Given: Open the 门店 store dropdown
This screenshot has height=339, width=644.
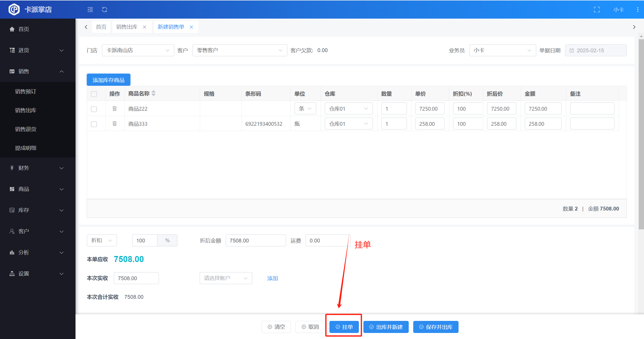Looking at the screenshot, I should pos(138,50).
